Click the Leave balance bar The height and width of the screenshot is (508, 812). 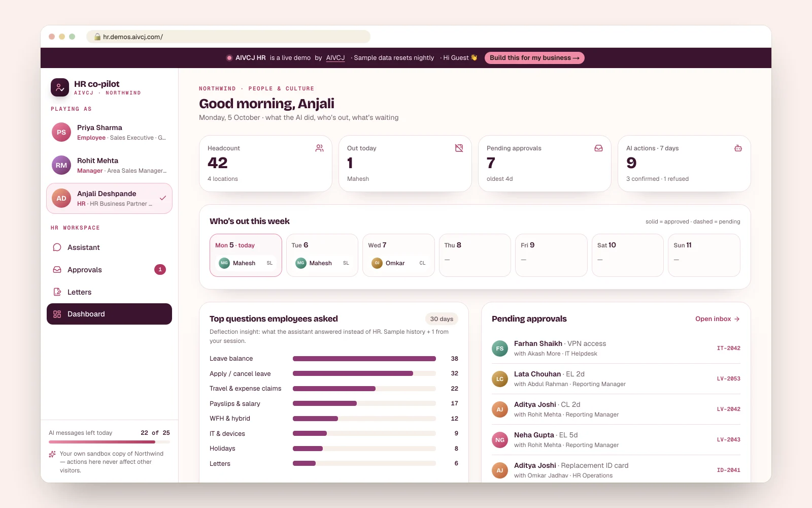tap(364, 359)
